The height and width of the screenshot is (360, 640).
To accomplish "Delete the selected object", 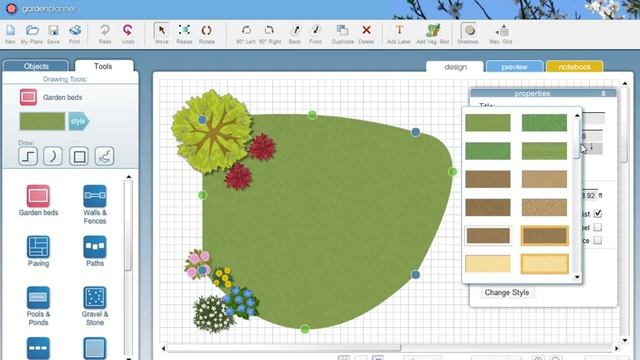I will tap(366, 34).
